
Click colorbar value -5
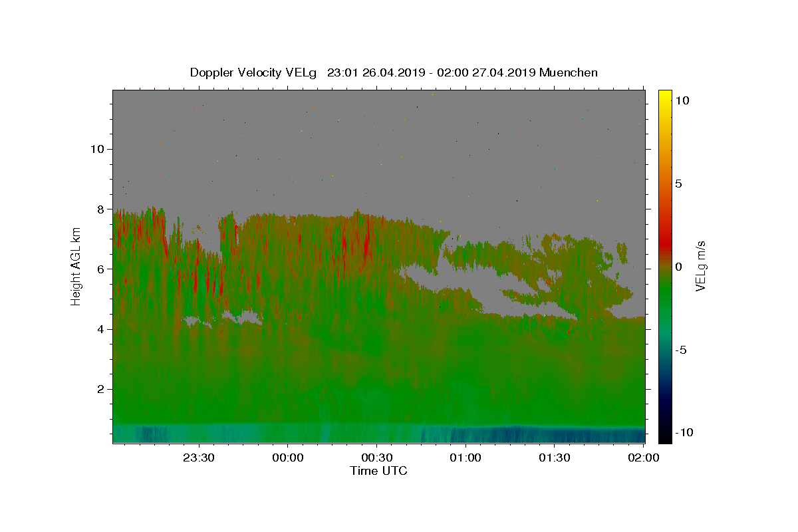pos(681,350)
